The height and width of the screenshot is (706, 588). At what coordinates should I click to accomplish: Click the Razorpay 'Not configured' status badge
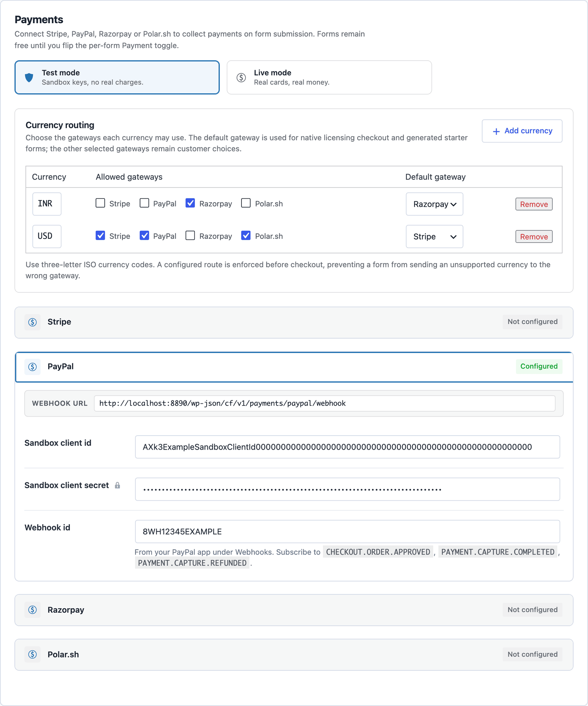click(x=533, y=610)
